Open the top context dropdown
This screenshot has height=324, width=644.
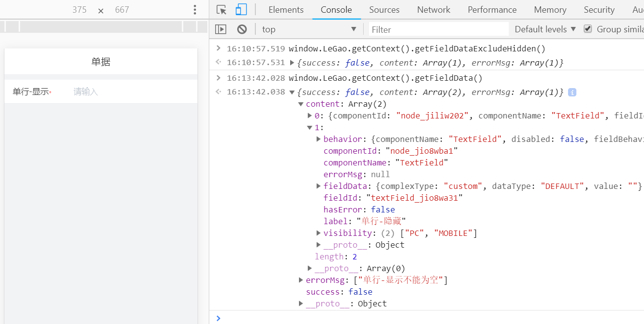(309, 29)
